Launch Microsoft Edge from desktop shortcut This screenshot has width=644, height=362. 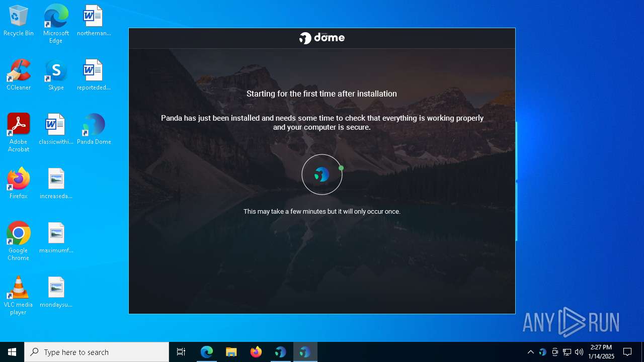pyautogui.click(x=56, y=24)
